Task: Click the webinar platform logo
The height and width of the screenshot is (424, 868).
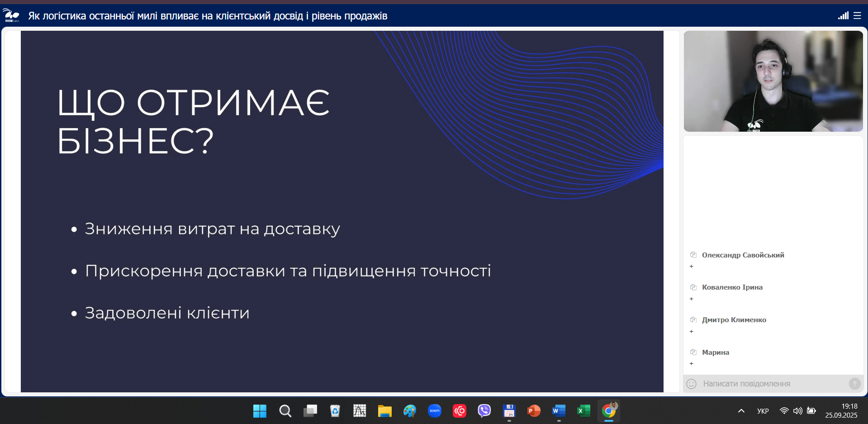Action: (x=12, y=15)
